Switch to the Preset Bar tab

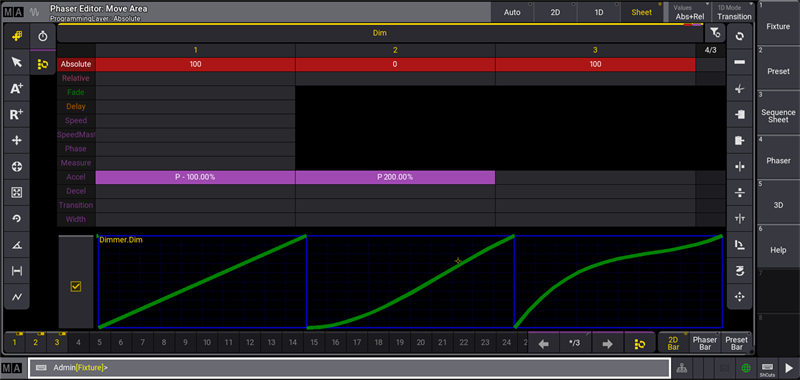point(736,343)
